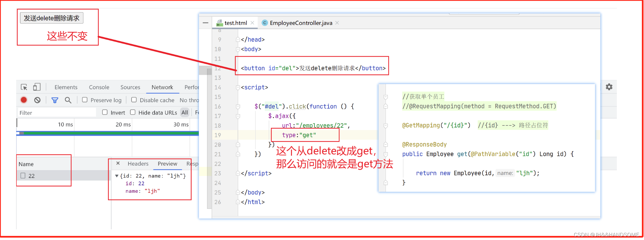
Task: Tick the Invert filter checkbox
Action: click(105, 112)
